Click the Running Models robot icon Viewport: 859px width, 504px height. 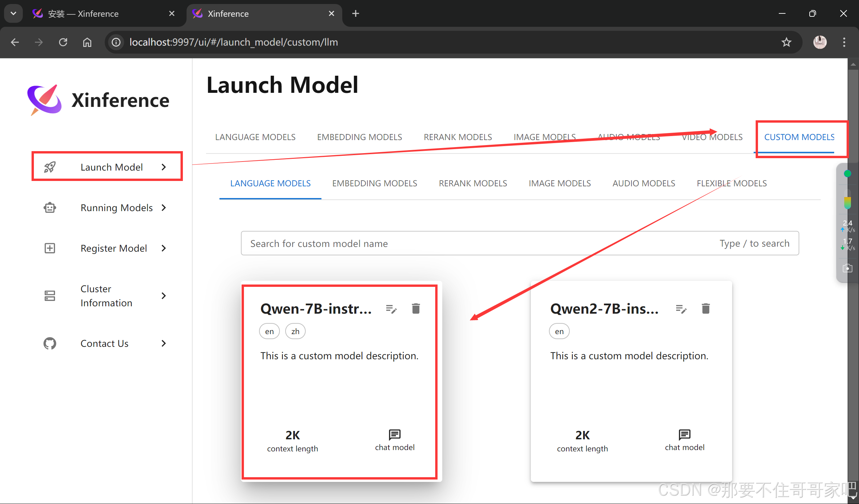[50, 208]
